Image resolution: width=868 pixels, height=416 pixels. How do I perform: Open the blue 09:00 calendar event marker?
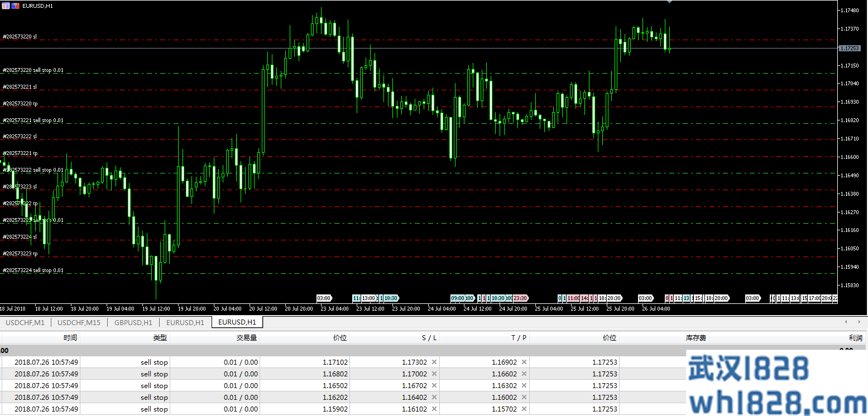point(458,298)
